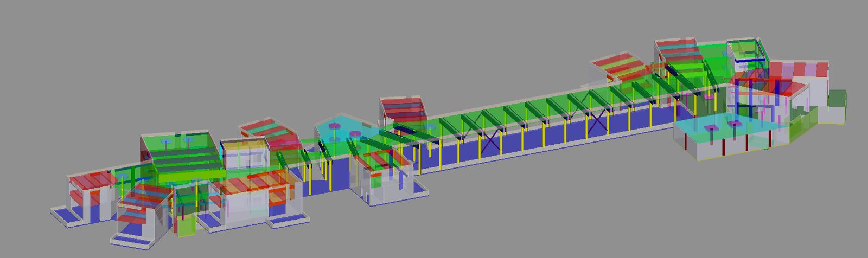868x258 pixels.
Task: Select the dark green box at model's far end
Action: pyautogui.click(x=837, y=99)
